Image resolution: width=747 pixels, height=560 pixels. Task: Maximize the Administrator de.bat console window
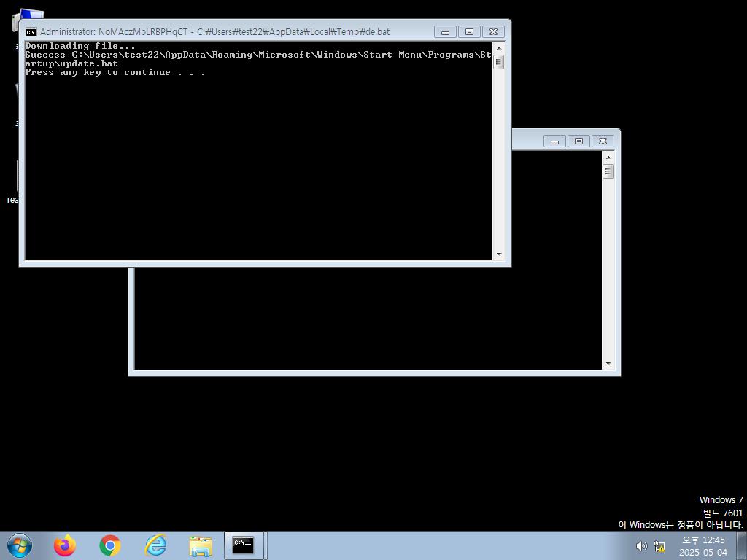469,32
